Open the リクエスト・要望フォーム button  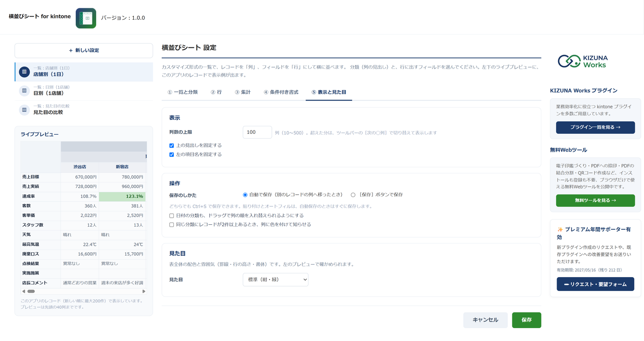pos(595,284)
